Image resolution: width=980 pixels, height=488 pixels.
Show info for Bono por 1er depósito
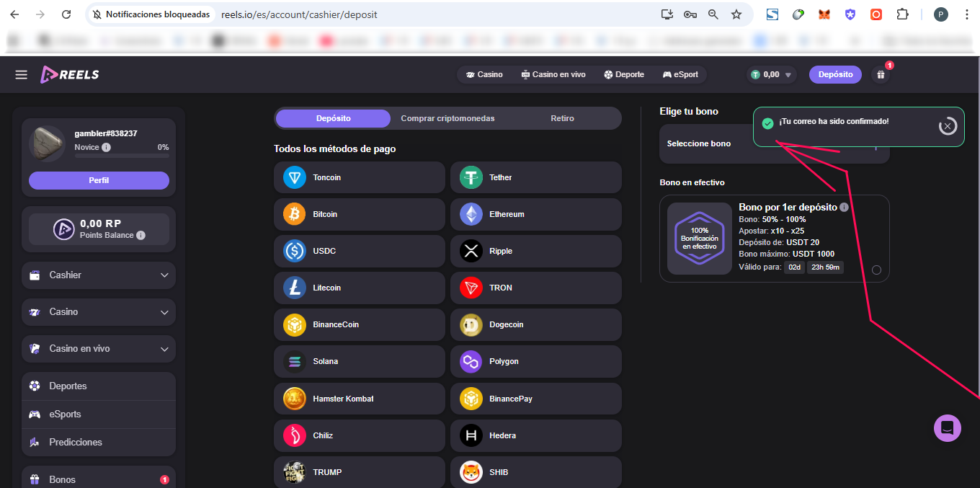[x=844, y=207]
